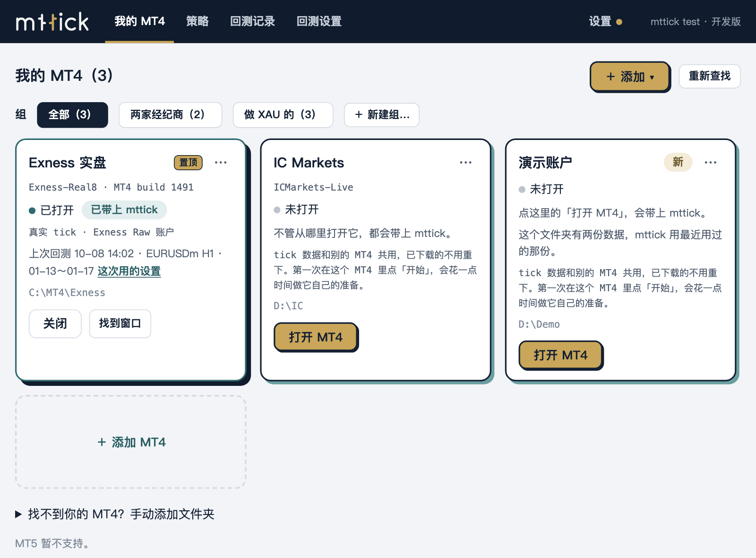Click the 未打开 status on 演示账户 card
The image size is (756, 558).
[541, 189]
